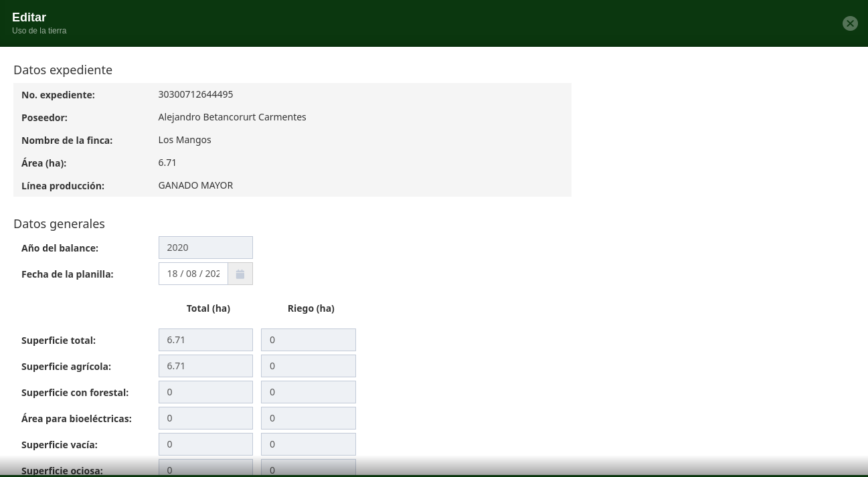Click the Año del balance field

pyautogui.click(x=205, y=248)
